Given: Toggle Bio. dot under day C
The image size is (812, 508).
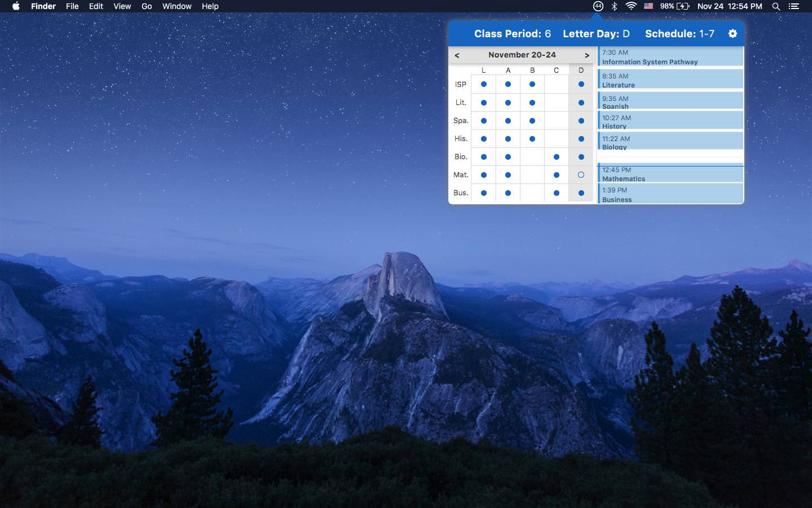Looking at the screenshot, I should coord(557,157).
